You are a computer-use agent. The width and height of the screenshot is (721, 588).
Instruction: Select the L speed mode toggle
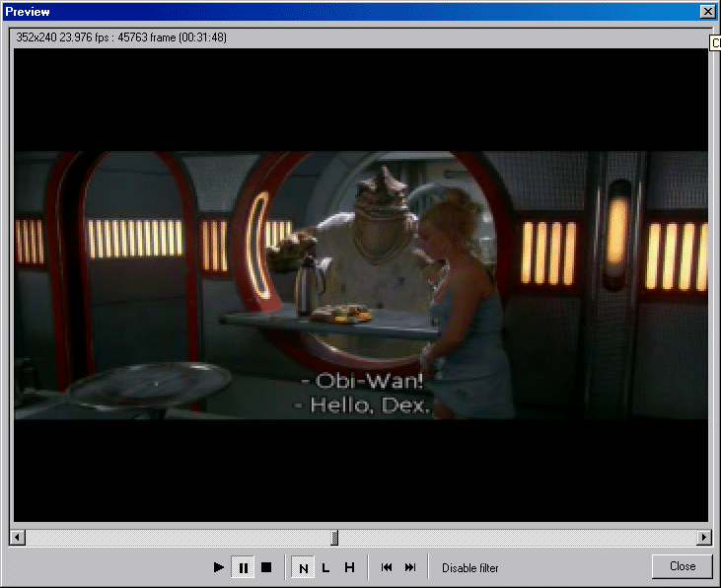(x=326, y=567)
